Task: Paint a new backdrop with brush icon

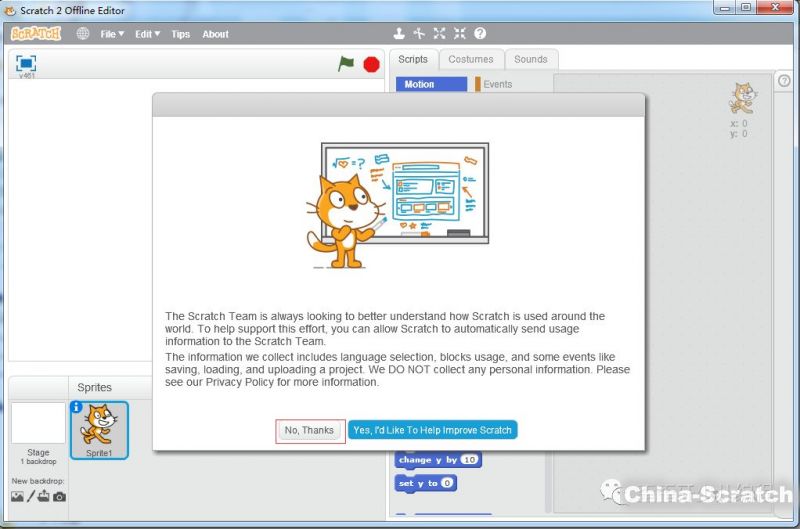Action: (31, 497)
